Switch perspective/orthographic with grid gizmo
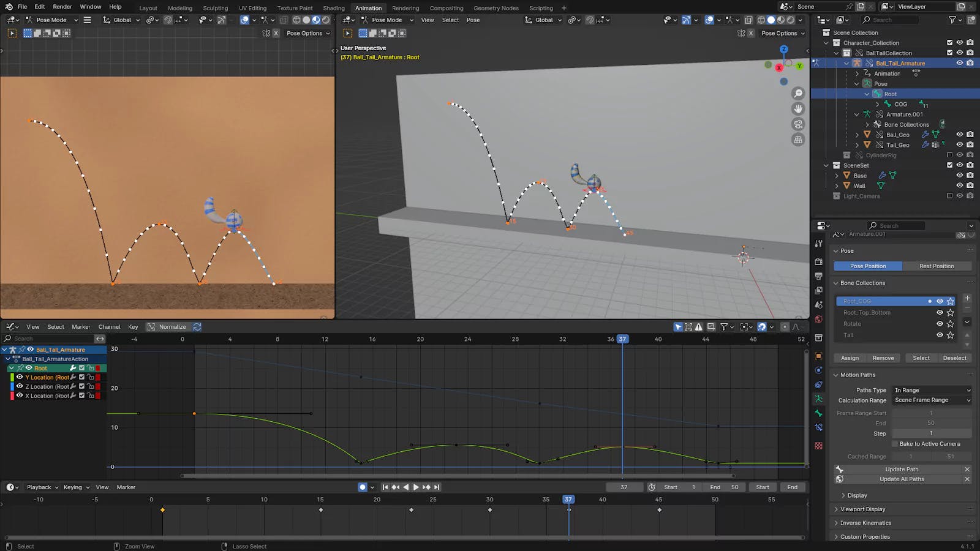This screenshot has width=980, height=551. [798, 140]
